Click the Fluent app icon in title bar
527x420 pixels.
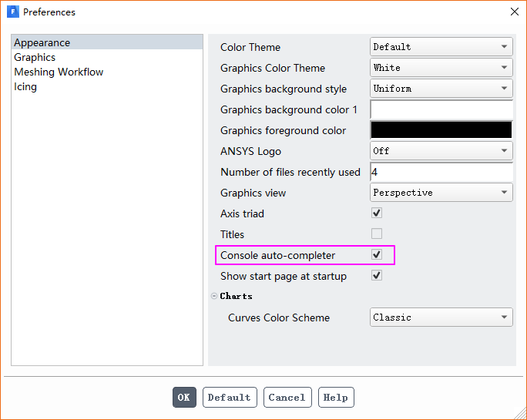coord(12,12)
